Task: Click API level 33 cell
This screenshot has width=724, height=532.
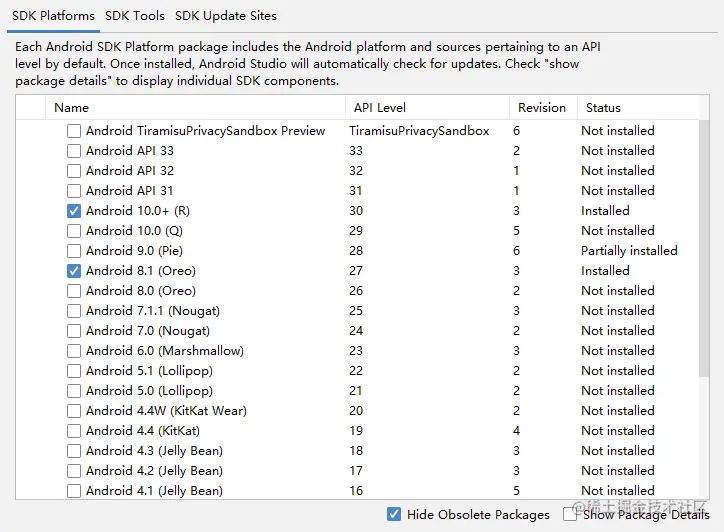Action: point(356,151)
